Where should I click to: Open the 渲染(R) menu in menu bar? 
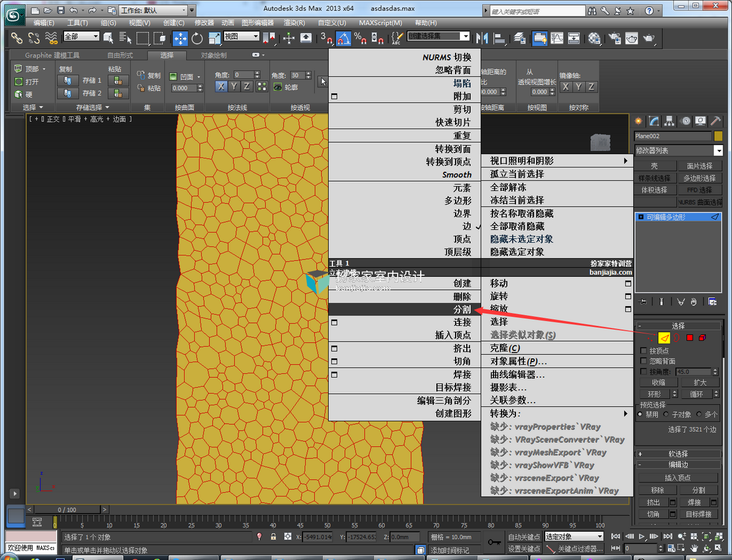pyautogui.click(x=294, y=22)
